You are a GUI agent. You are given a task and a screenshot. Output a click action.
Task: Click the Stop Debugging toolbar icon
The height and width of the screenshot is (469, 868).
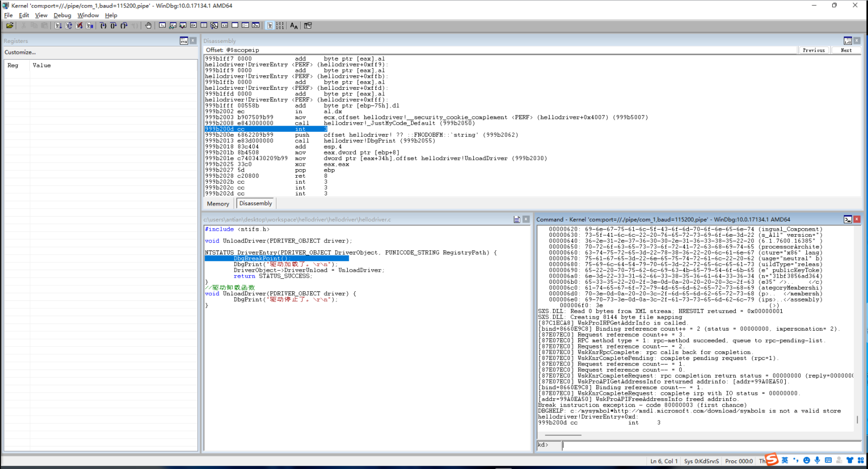coord(79,25)
